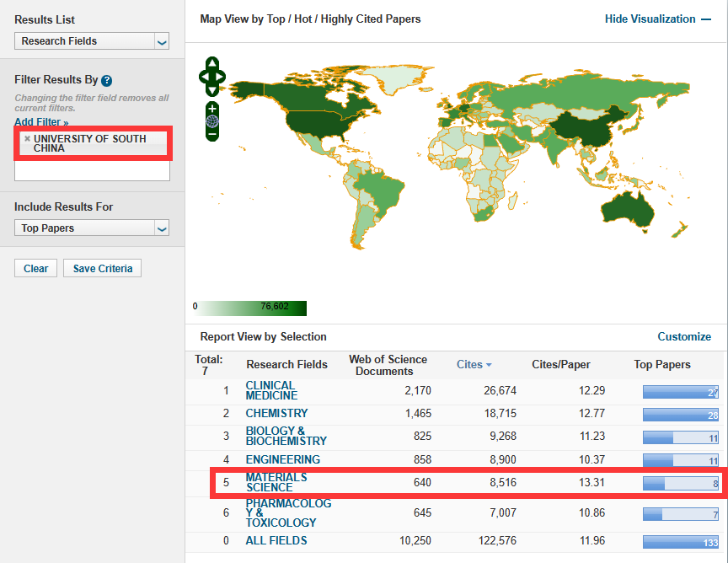Screen dimensions: 728x563
Task: Open the Customize report link
Action: click(684, 336)
